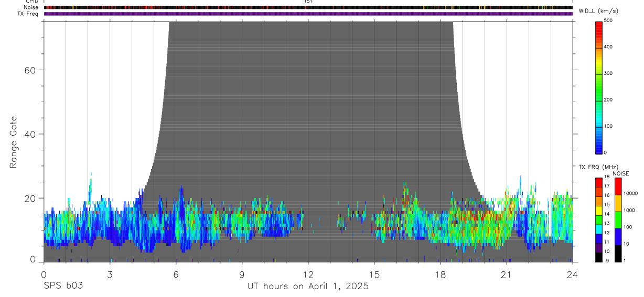This screenshot has height=297, width=644.
Task: Click the "500" tick on the WID colorbar
Action: pos(608,20)
